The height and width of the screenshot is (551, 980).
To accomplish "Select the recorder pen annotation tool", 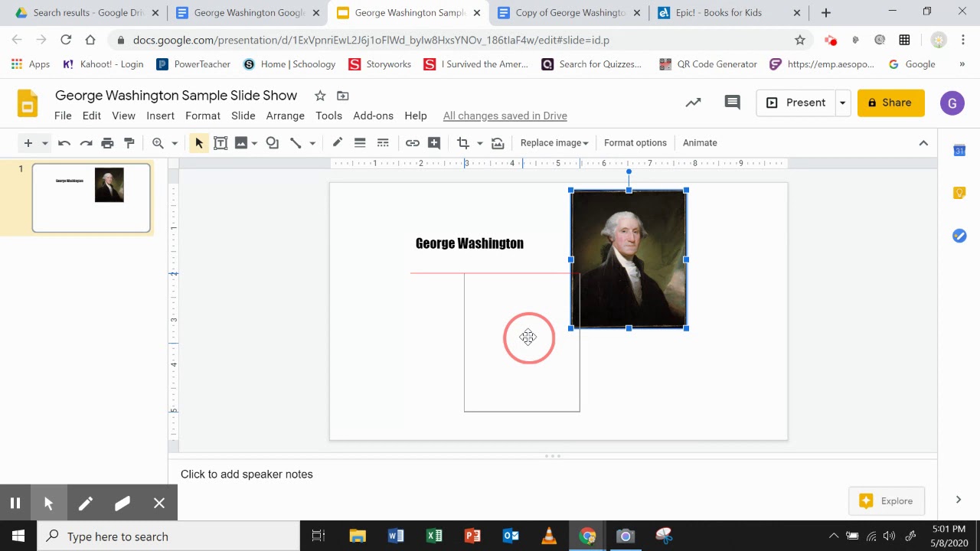I will click(85, 503).
